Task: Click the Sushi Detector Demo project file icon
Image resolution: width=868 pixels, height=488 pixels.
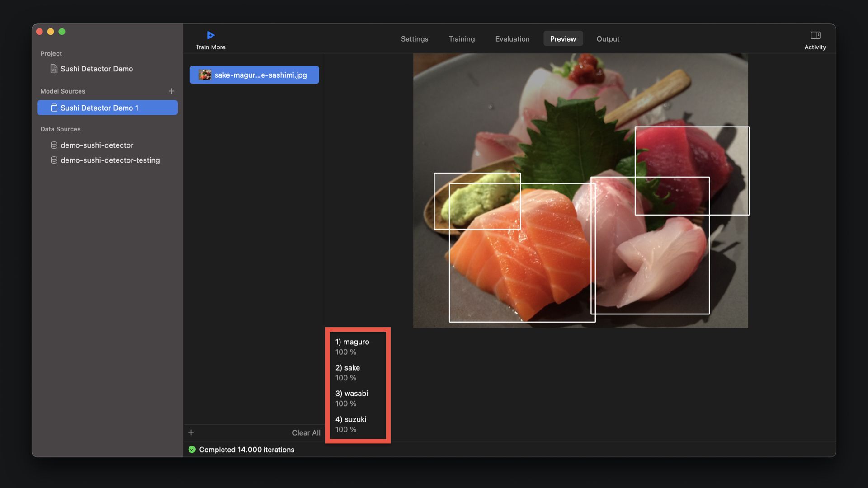Action: [x=54, y=69]
